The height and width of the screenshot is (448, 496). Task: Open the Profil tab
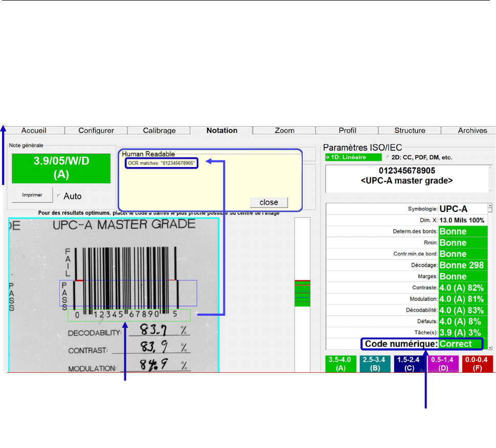[347, 130]
